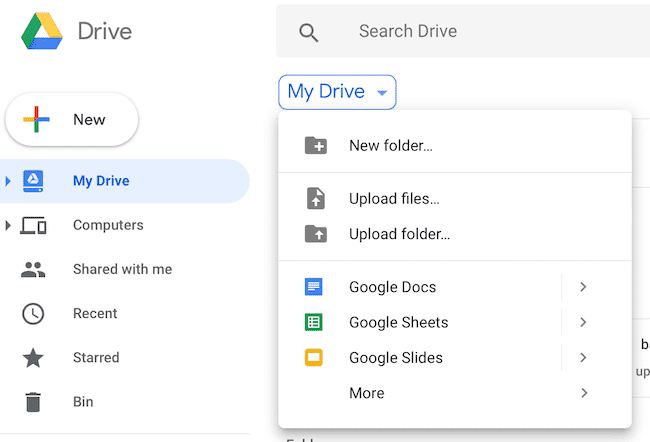Click the Upload folder icon
650x442 pixels.
tap(316, 234)
